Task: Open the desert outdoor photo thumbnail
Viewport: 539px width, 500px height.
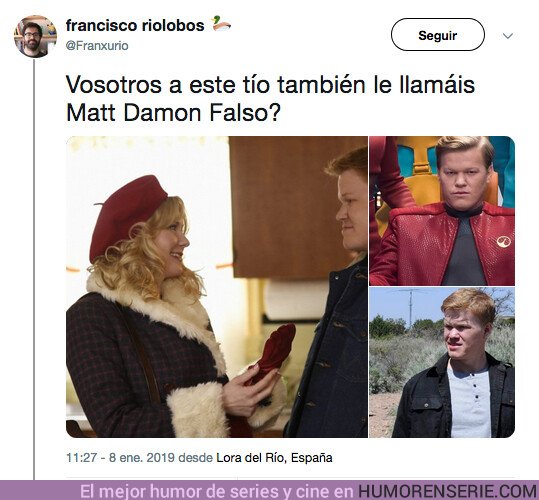Action: pos(442,363)
